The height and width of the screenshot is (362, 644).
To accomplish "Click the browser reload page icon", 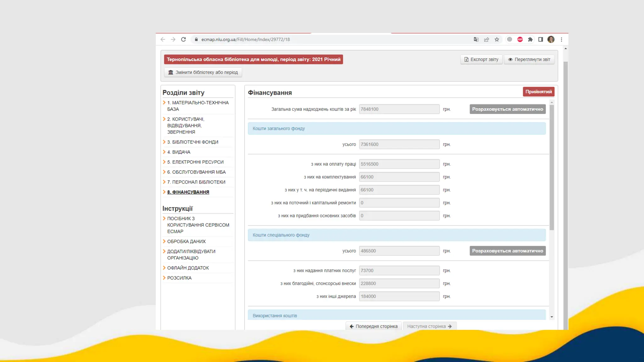I will click(183, 39).
